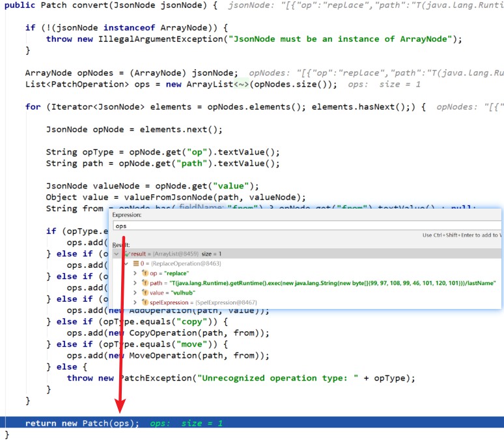Click the list element icon beside 0
The height and width of the screenshot is (440, 504).
click(136, 263)
